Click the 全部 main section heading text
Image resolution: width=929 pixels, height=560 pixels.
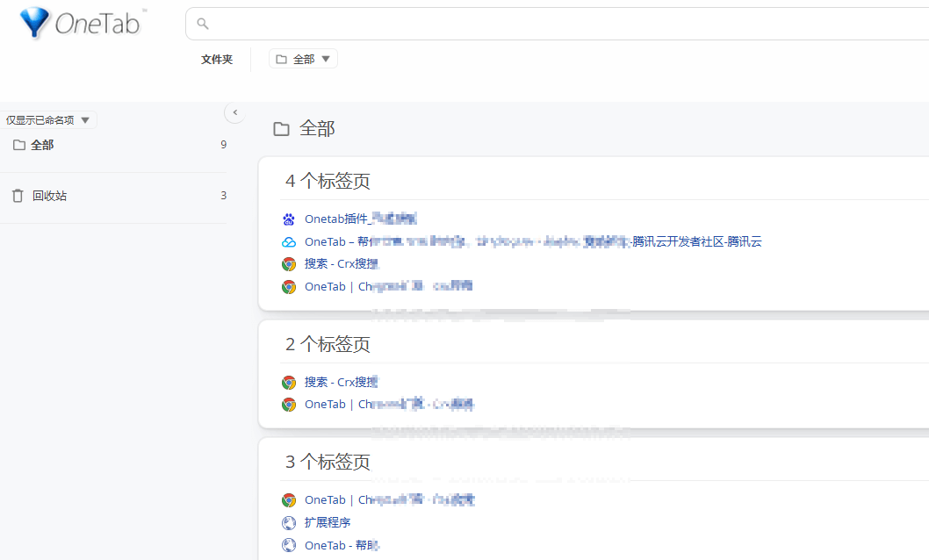pos(317,128)
